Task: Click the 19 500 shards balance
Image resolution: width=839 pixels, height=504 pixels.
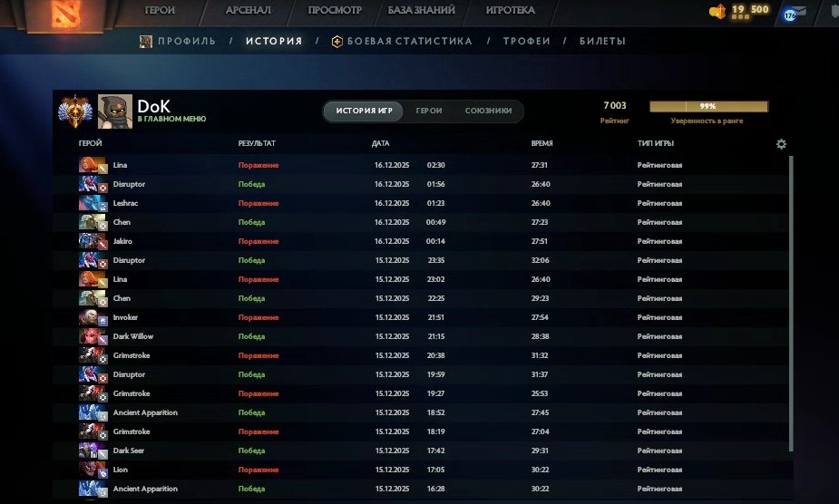Action: [x=750, y=9]
